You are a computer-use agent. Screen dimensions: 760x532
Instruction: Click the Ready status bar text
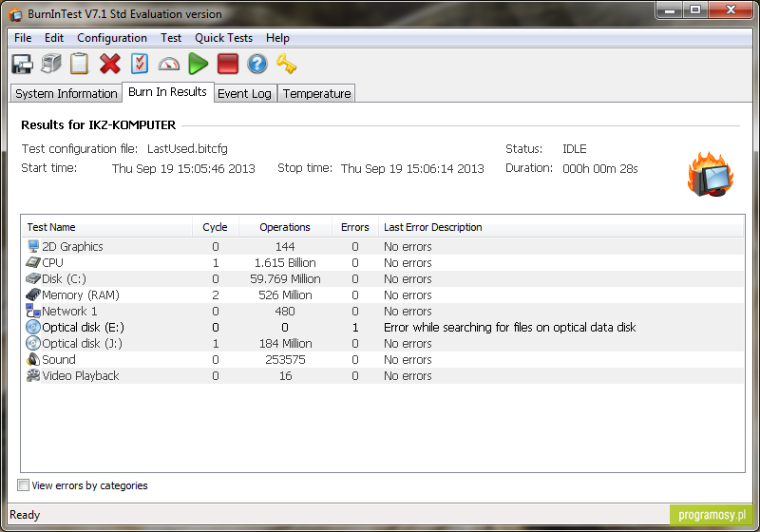click(25, 515)
